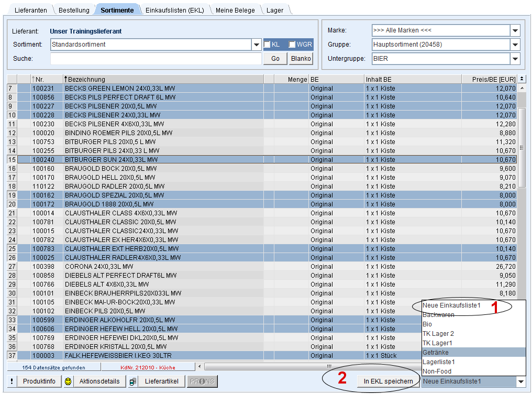The image size is (532, 394).
Task: Select Getränke from the shopping list options
Action: click(x=436, y=353)
